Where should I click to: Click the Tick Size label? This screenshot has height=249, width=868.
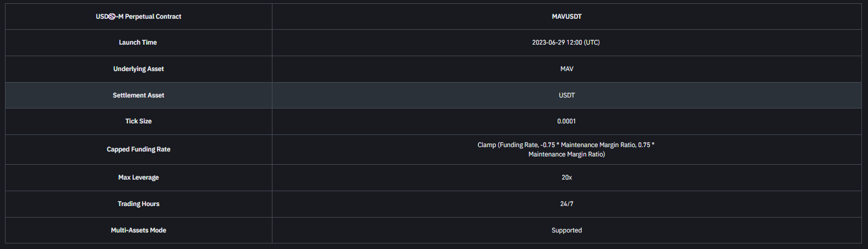tap(139, 121)
